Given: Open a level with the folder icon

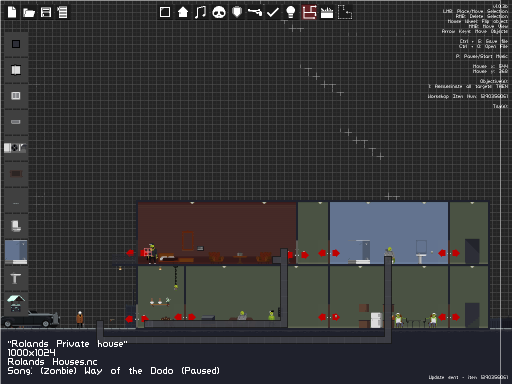Looking at the screenshot, I should [x=29, y=13].
